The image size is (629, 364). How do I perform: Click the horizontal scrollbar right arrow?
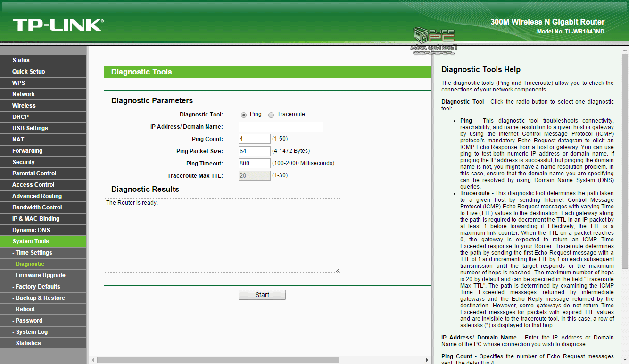pyautogui.click(x=428, y=360)
